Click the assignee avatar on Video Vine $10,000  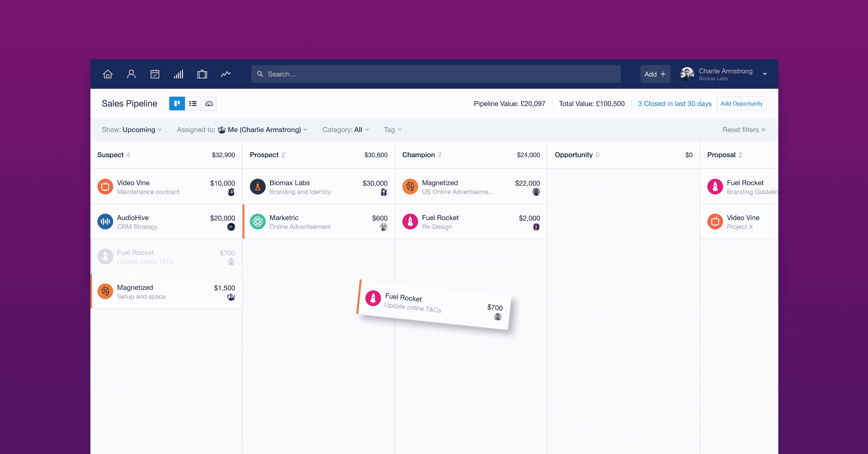[x=231, y=192]
